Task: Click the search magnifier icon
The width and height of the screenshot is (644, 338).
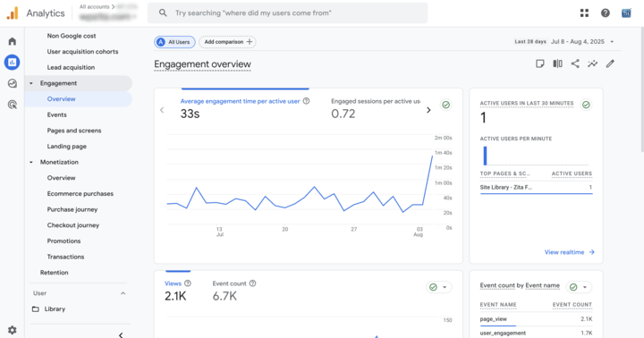Action: point(163,13)
